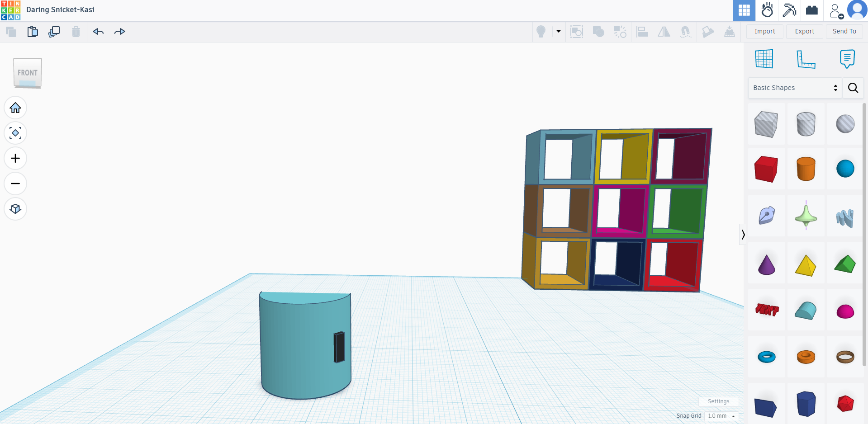This screenshot has height=424, width=868.
Task: Select the orange Tube shape
Action: [806, 357]
